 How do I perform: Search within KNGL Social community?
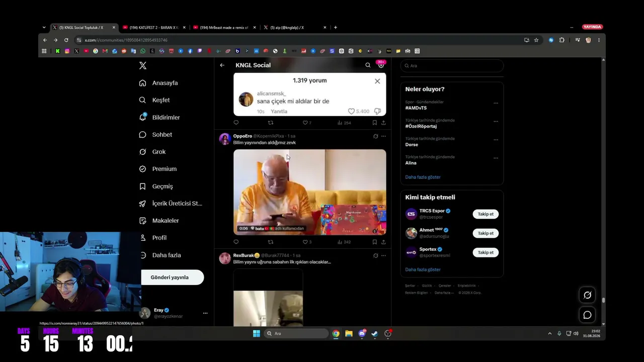tap(368, 65)
